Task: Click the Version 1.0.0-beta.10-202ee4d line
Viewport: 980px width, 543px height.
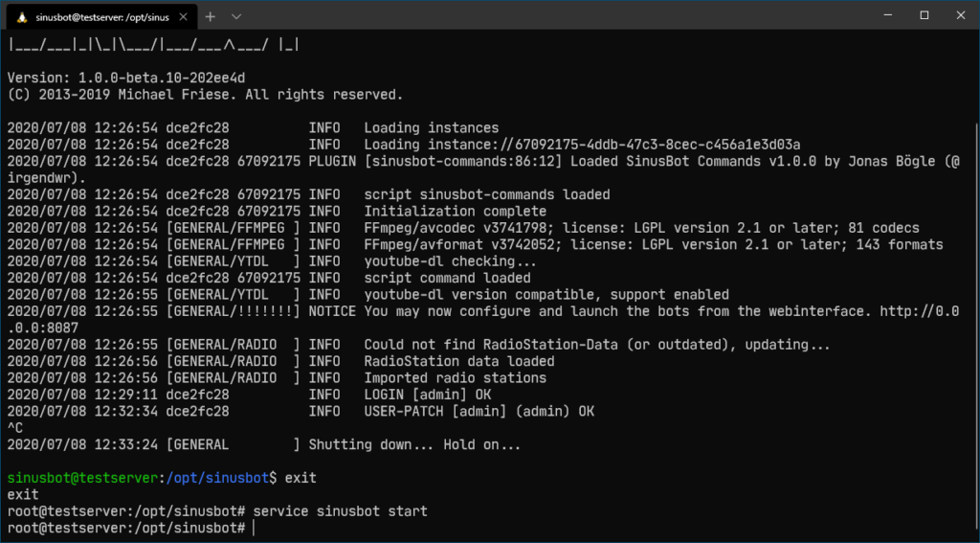Action: 126,79
